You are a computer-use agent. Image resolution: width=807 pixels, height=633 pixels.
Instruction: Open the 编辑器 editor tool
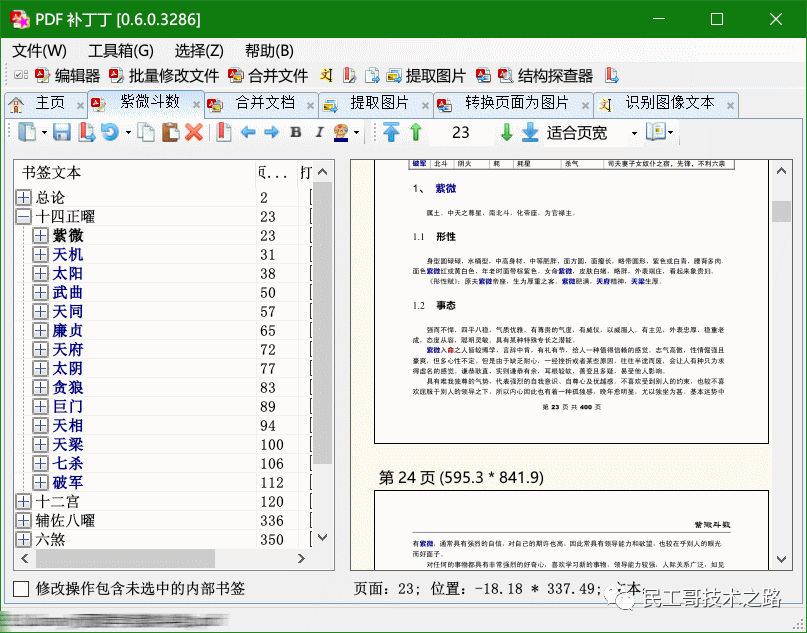point(67,76)
